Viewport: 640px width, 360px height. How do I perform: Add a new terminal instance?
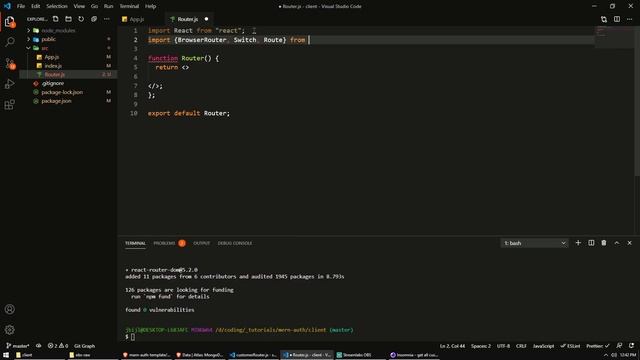pyautogui.click(x=578, y=243)
